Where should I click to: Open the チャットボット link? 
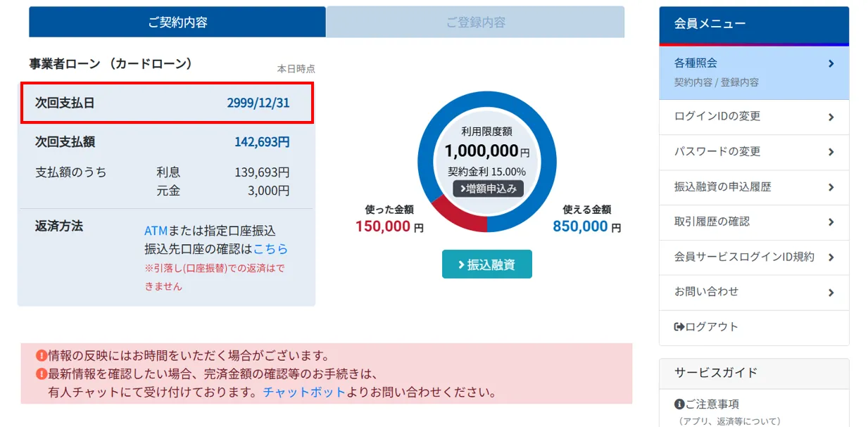304,392
